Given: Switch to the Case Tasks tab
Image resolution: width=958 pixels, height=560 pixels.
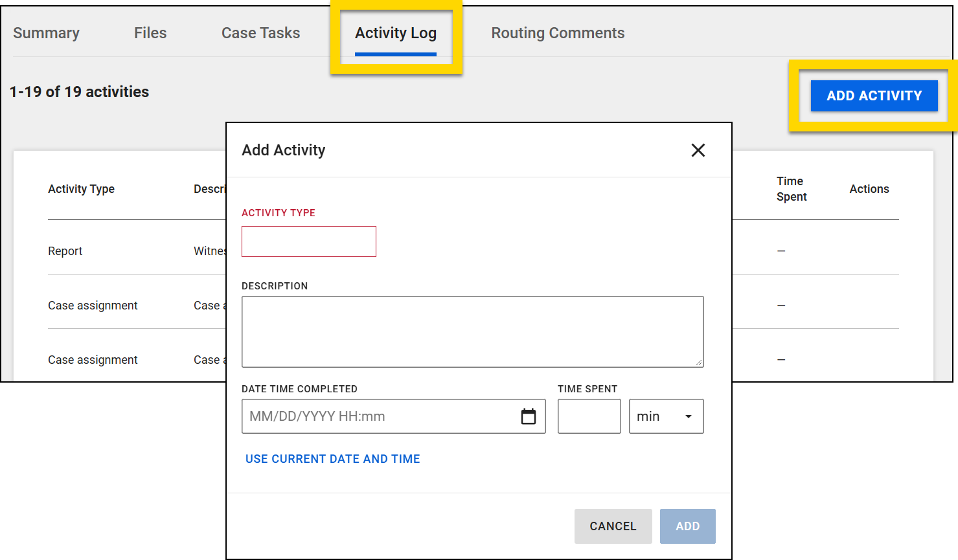Looking at the screenshot, I should coord(260,32).
